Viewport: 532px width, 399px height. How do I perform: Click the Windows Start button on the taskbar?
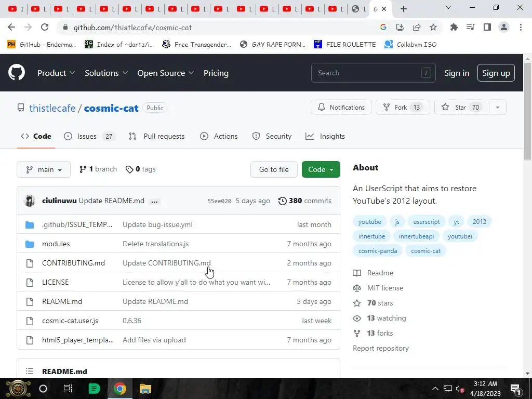pos(18,389)
